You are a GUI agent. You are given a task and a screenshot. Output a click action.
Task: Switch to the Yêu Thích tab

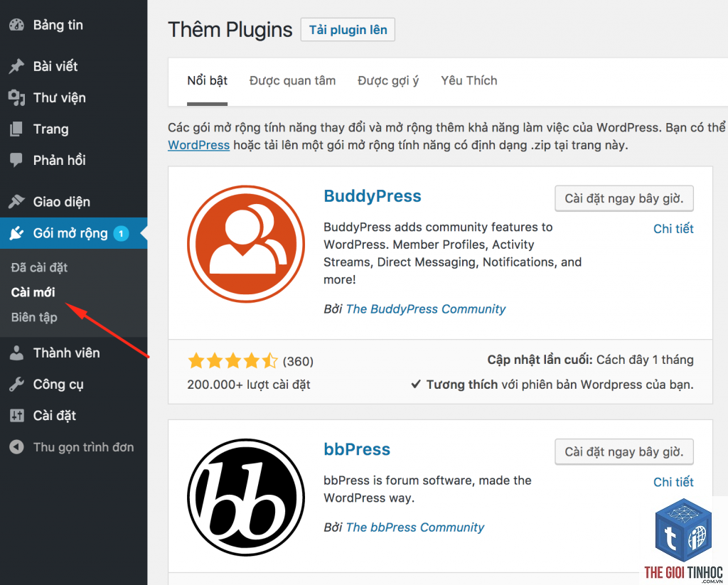(x=469, y=81)
